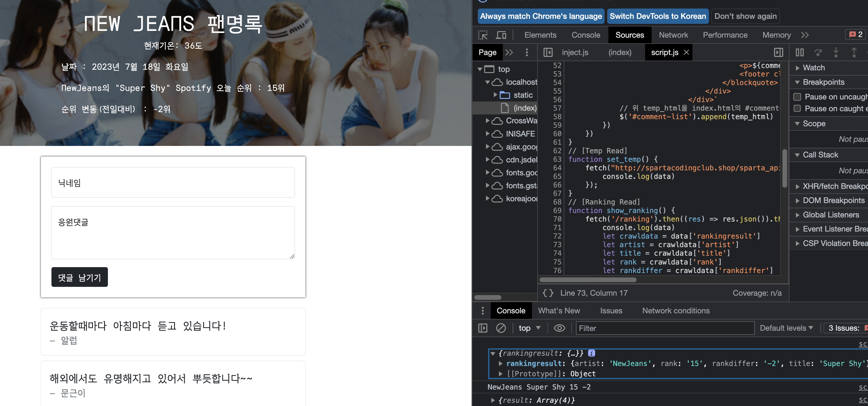
Task: Click the 댓글 남기기 button
Action: pos(79,277)
